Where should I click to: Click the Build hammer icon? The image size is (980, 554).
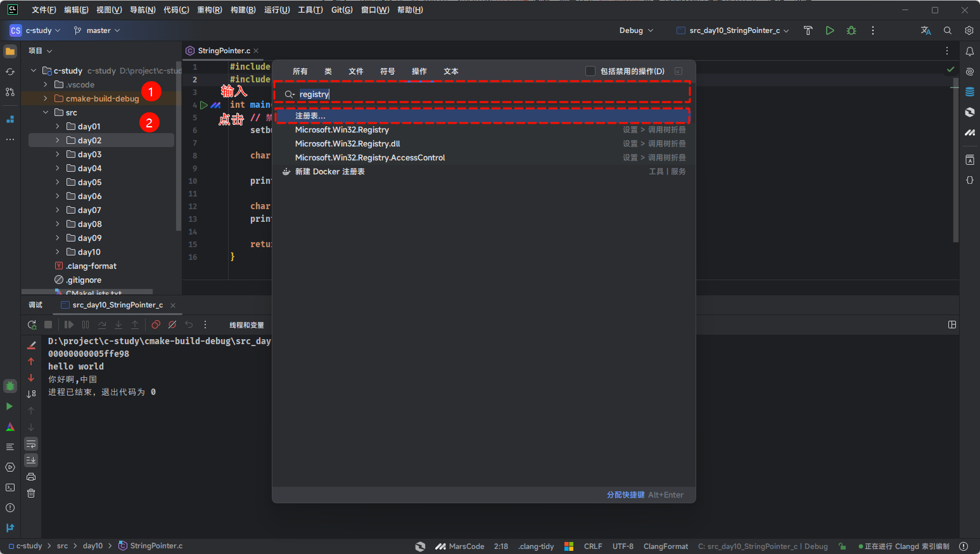click(808, 30)
